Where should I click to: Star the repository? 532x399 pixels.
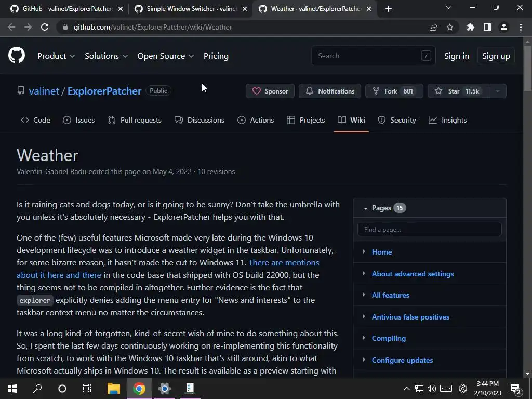coord(458,91)
